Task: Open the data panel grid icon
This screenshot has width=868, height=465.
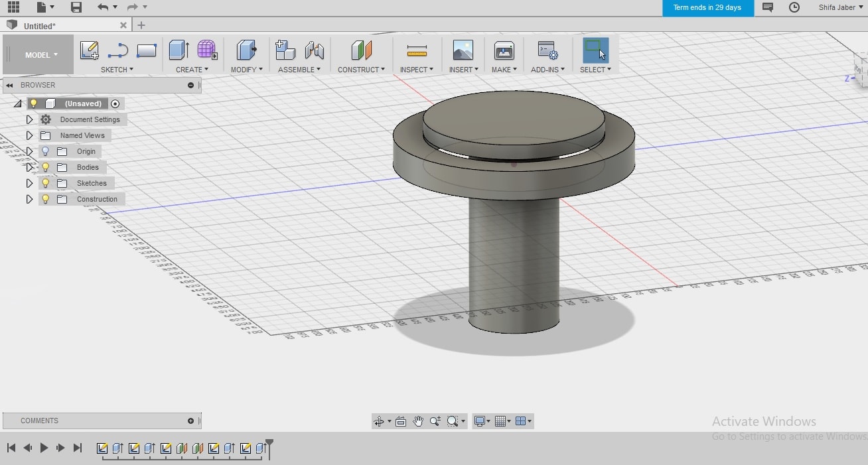Action: pos(13,7)
